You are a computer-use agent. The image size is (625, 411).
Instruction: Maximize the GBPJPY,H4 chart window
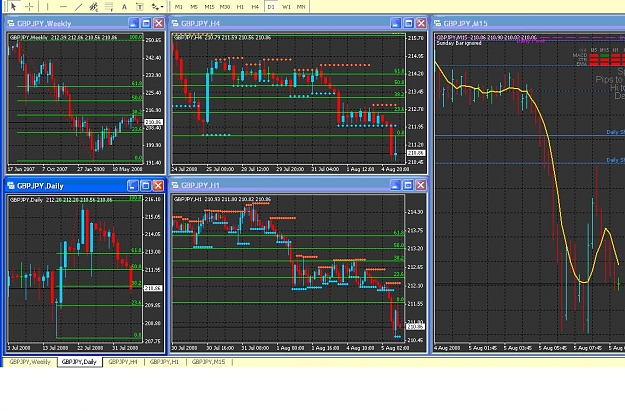point(409,23)
